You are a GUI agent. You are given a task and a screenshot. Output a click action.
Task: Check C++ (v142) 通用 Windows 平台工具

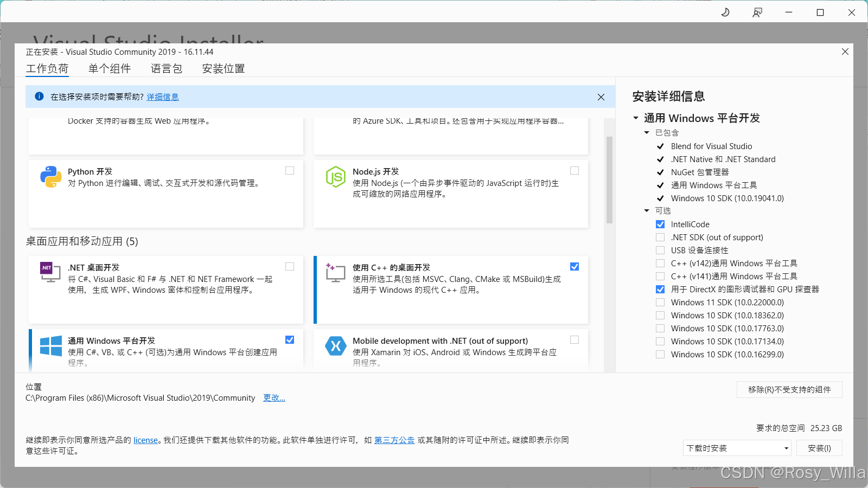tap(660, 264)
